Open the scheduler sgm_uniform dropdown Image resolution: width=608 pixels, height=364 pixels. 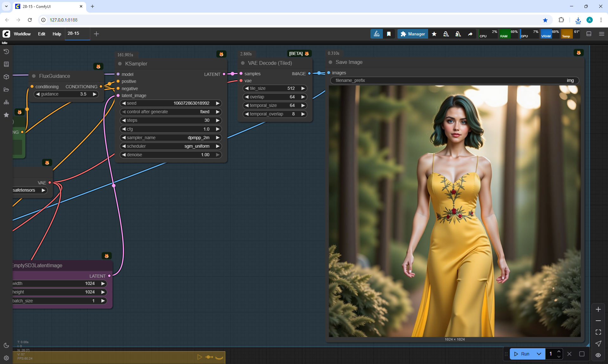click(x=171, y=146)
